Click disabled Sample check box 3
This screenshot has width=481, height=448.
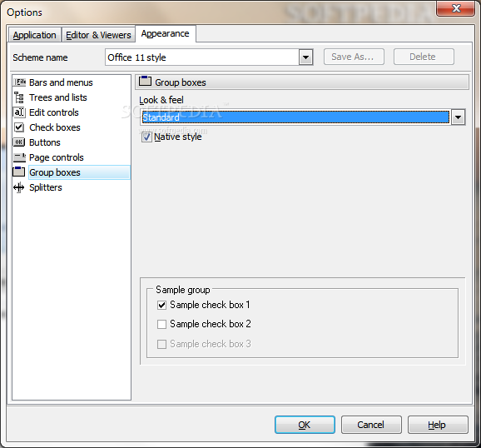click(x=161, y=344)
